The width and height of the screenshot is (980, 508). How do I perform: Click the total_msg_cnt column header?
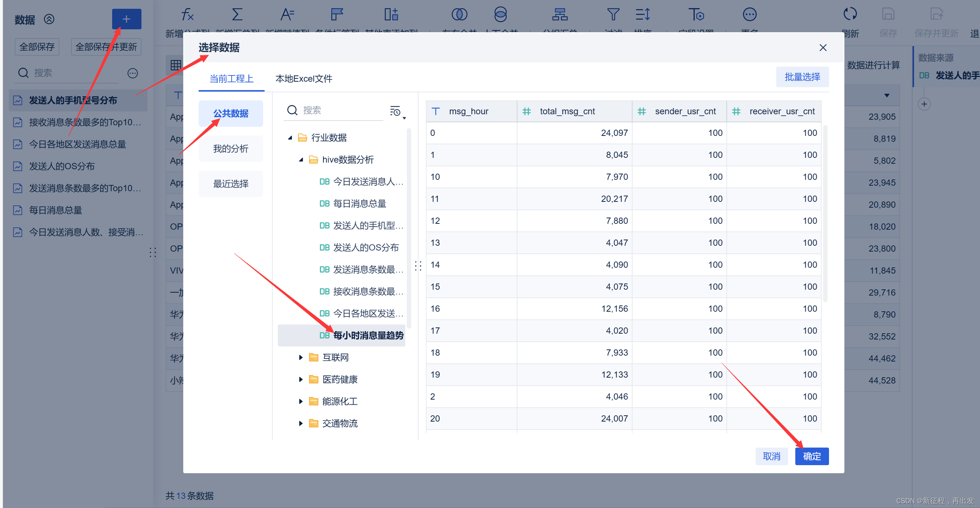[574, 111]
